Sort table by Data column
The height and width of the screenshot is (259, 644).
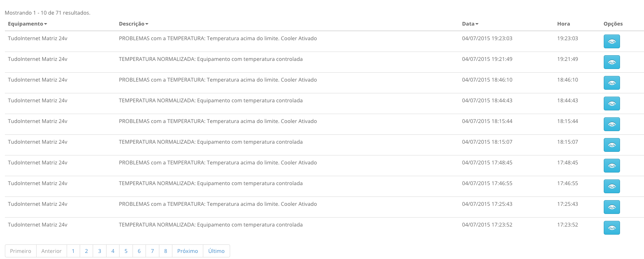[470, 24]
